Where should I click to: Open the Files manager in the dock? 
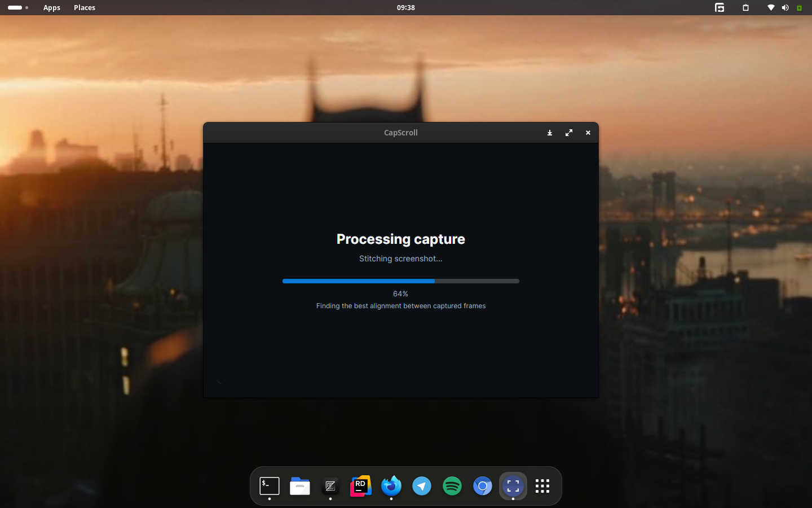[x=300, y=486]
